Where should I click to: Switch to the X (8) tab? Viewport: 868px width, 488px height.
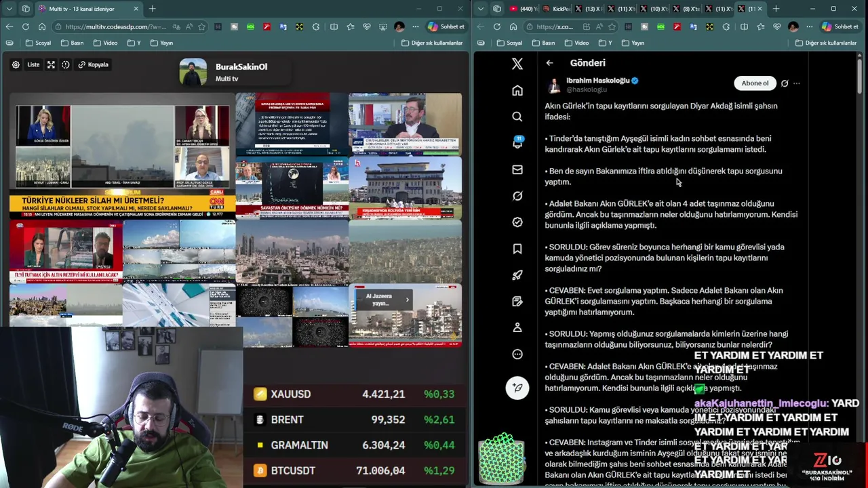click(x=685, y=9)
